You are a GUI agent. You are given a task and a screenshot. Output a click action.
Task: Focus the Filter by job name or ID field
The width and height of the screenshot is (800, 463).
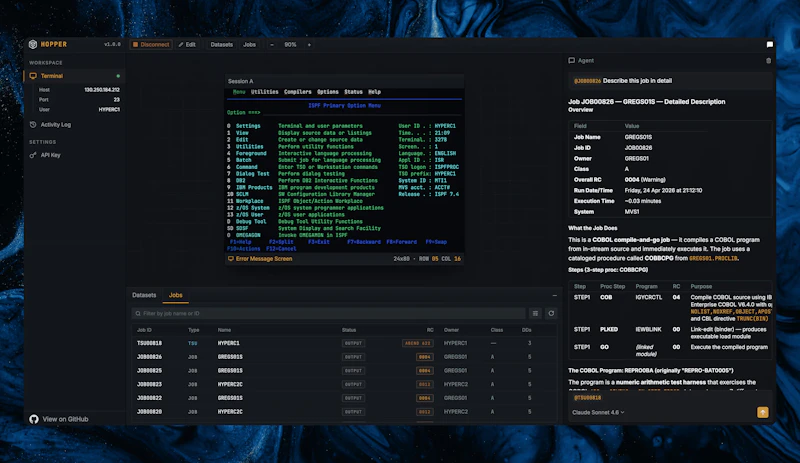(329, 313)
